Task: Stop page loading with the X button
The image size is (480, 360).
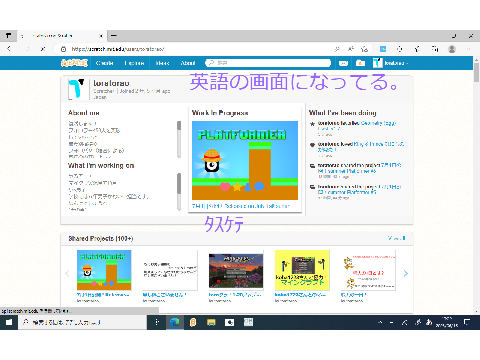Action: pos(43,49)
